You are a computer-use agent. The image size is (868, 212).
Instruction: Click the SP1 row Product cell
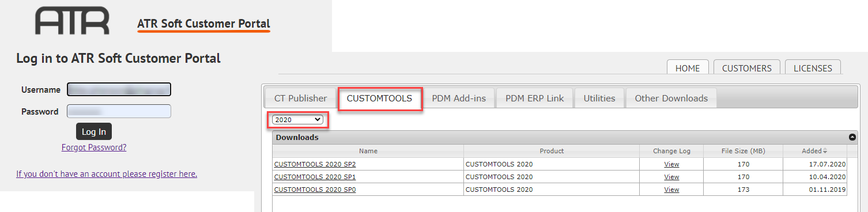[552, 177]
